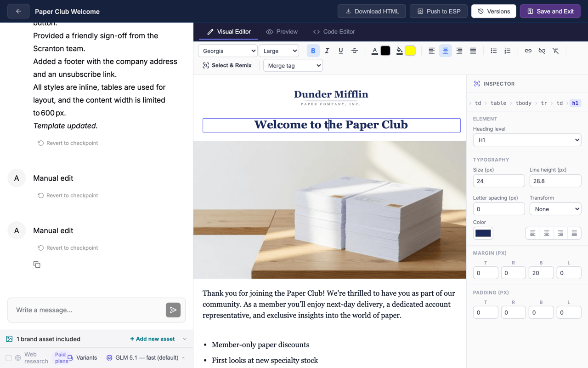This screenshot has width=588, height=368.
Task: Click Push to ESP button
Action: 439,11
